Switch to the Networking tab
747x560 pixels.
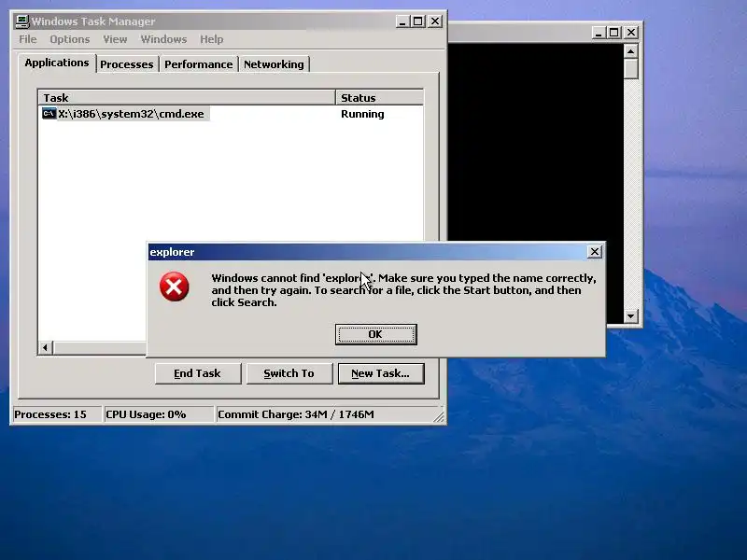(274, 64)
